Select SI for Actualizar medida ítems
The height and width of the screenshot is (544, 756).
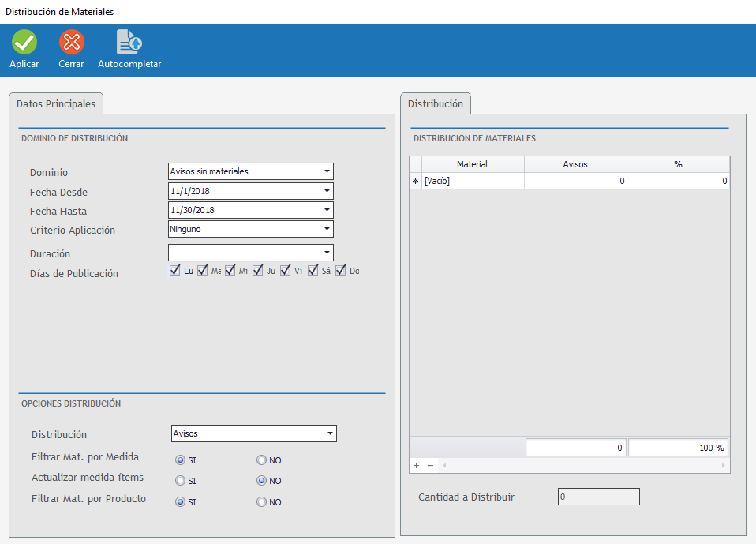[x=181, y=481]
